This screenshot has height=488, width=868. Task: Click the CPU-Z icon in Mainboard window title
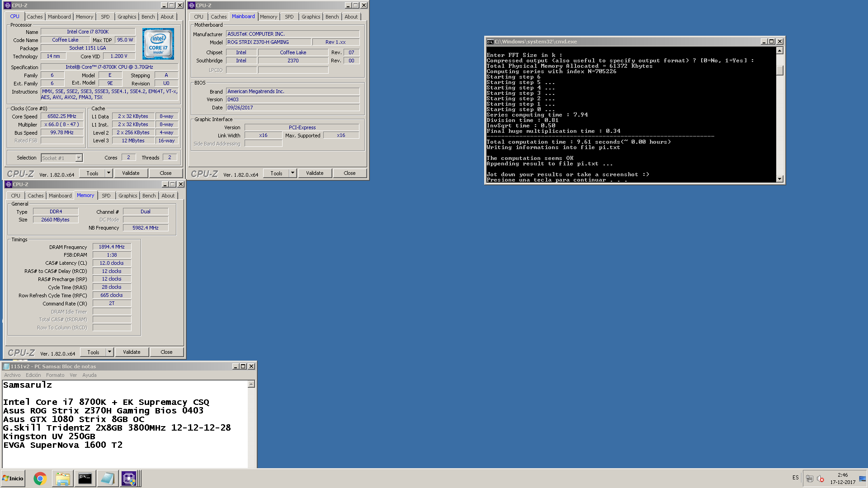coord(192,5)
